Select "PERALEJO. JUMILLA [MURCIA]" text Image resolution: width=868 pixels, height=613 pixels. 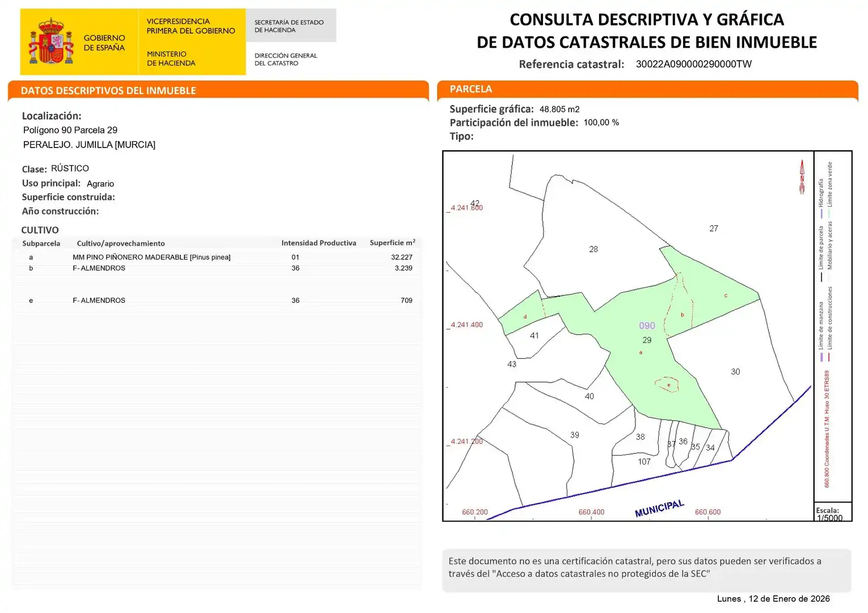pos(89,145)
